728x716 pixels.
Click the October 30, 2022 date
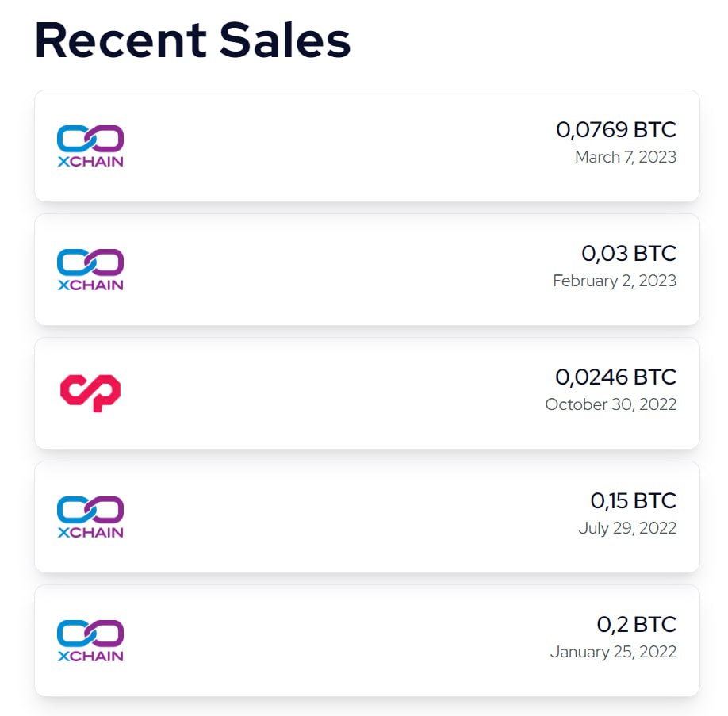coord(611,404)
